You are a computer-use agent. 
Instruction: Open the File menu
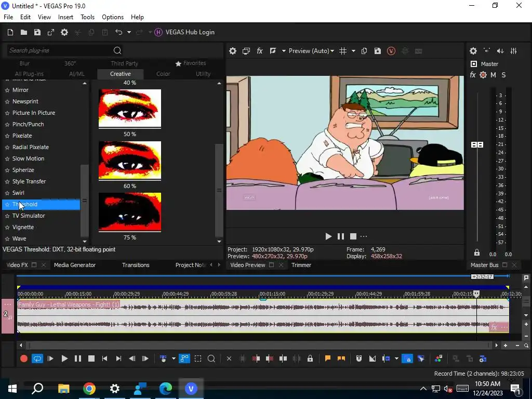(x=8, y=17)
